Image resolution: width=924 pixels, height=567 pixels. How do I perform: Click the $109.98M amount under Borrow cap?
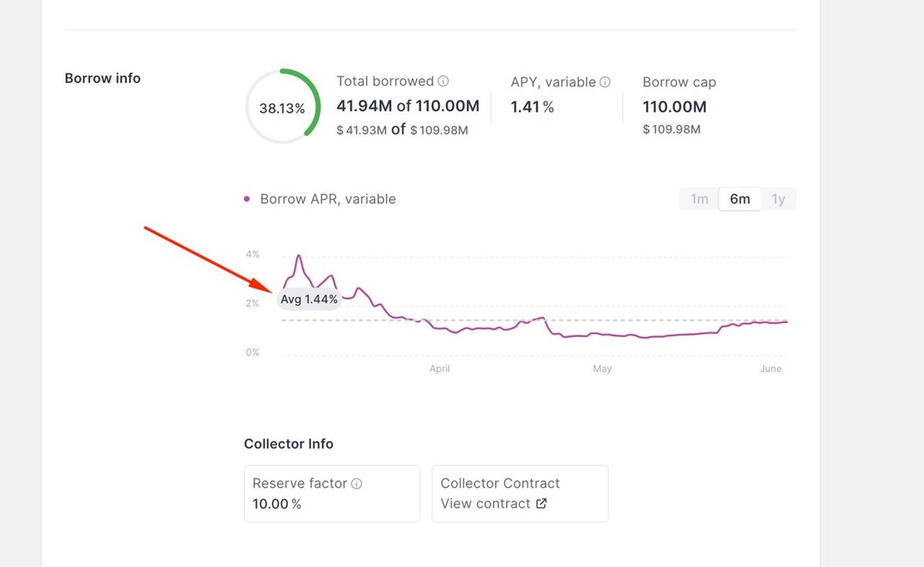click(671, 129)
